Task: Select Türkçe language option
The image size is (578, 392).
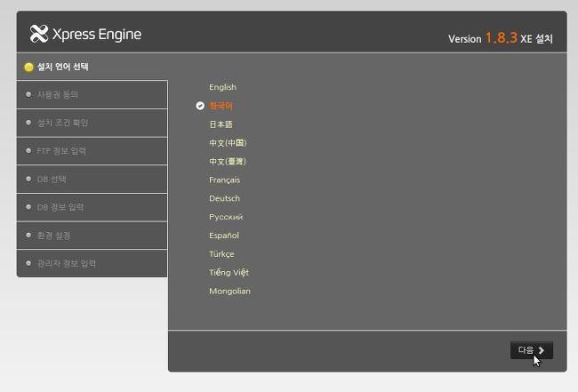Action: [x=221, y=254]
